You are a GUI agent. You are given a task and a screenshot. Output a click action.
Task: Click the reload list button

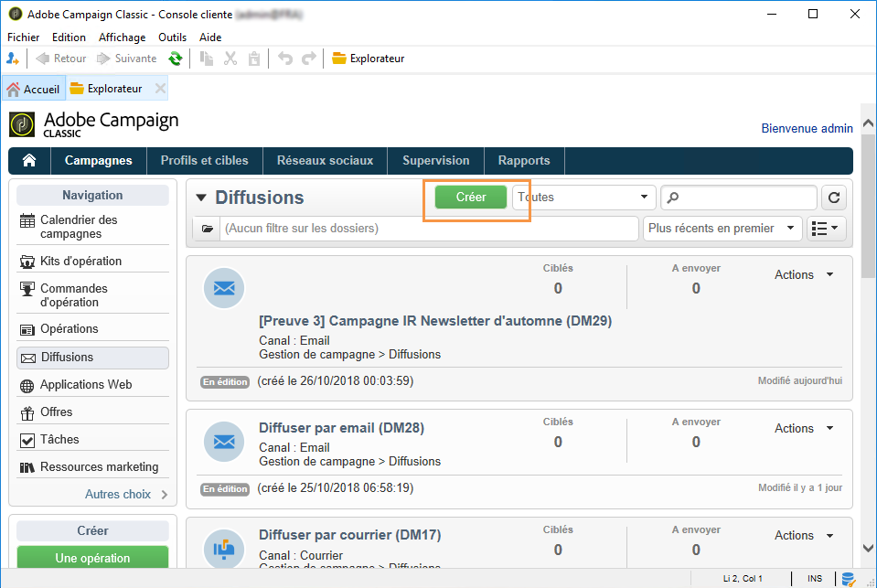[834, 198]
